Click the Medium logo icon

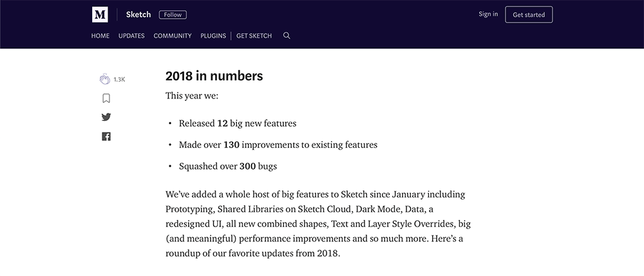(x=100, y=15)
